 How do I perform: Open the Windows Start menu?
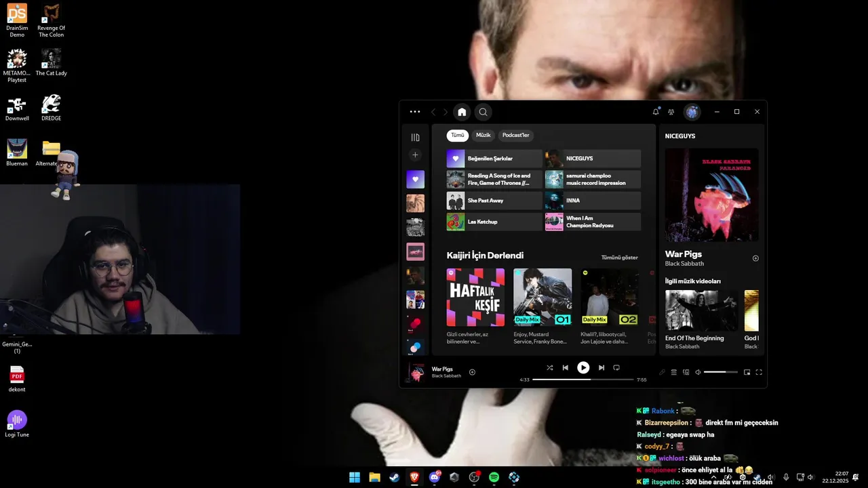point(355,477)
